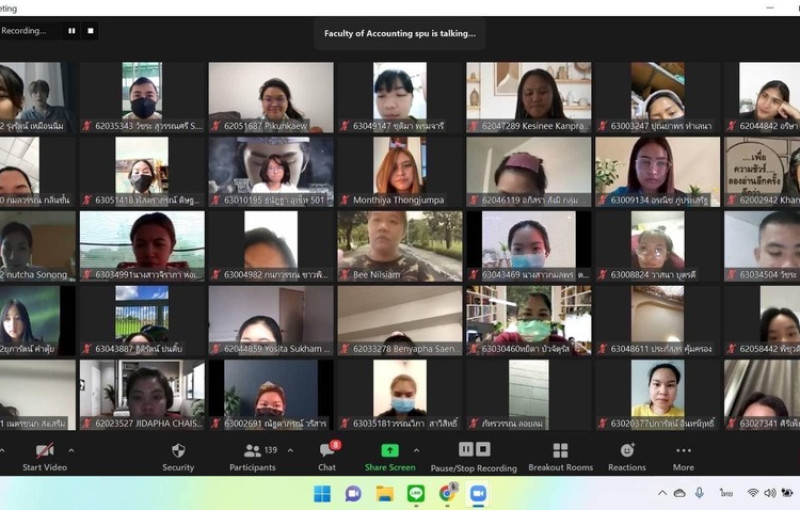Show hidden system tray icons
Image resolution: width=800 pixels, height=510 pixels.
click(661, 493)
